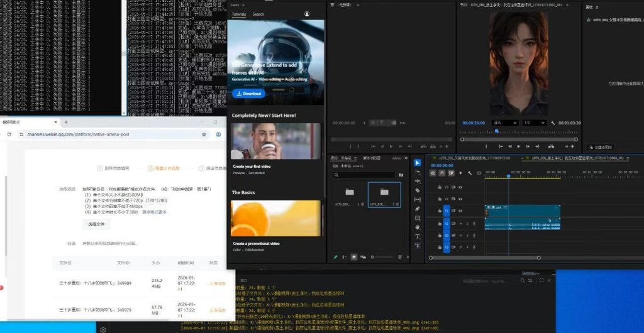Click account profile icon in Learn panel
644x333 pixels.
[x=307, y=14]
